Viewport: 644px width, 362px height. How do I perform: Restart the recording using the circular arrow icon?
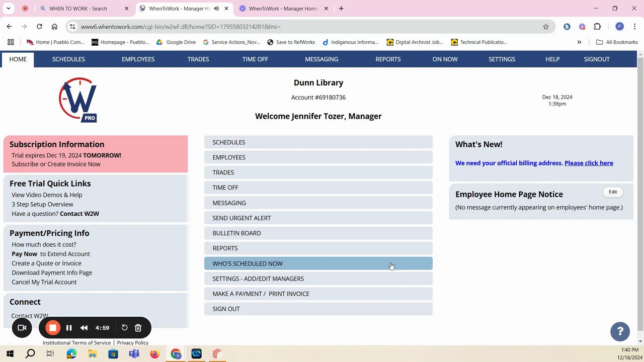coord(124,328)
